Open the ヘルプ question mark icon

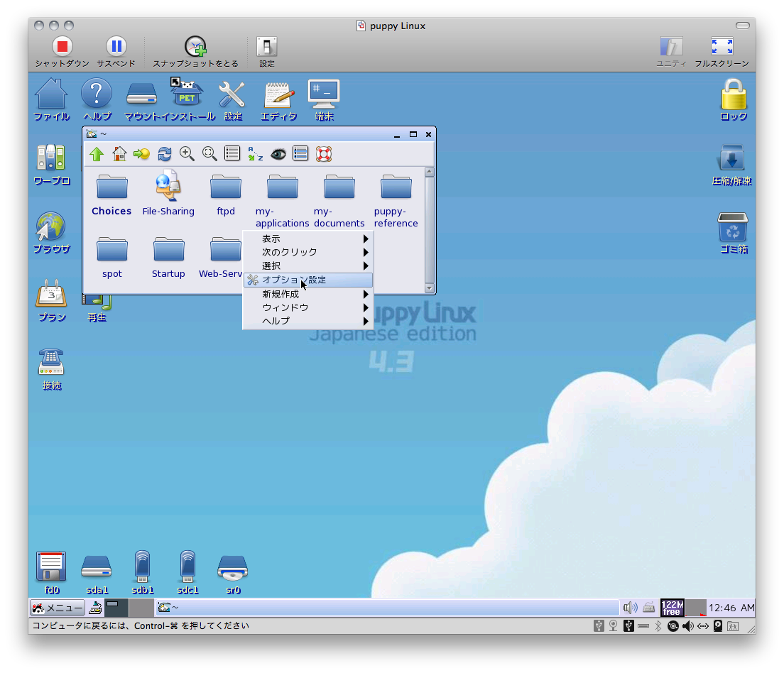[97, 94]
